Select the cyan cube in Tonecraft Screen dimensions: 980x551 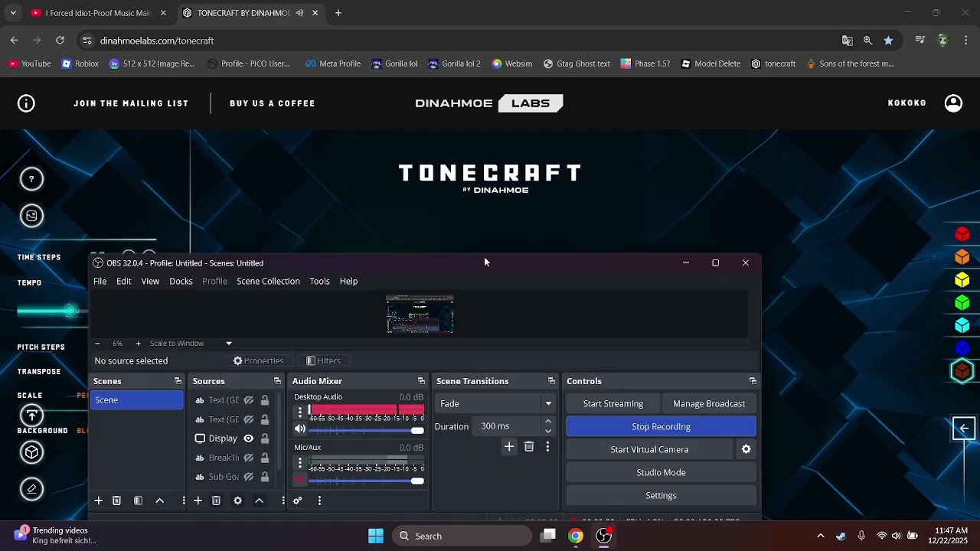coord(962,326)
